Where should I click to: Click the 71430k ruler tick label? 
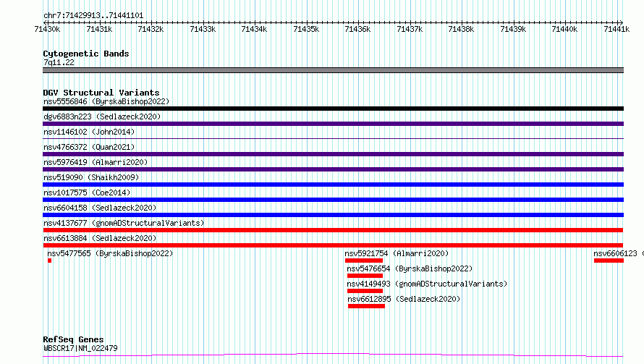pos(47,29)
